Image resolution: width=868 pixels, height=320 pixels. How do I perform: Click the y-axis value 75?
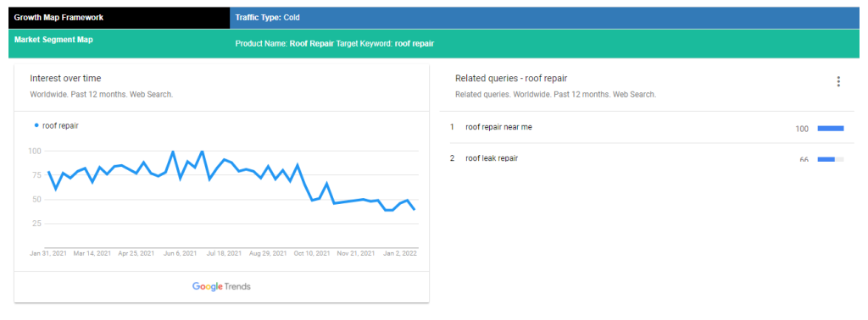pyautogui.click(x=36, y=175)
